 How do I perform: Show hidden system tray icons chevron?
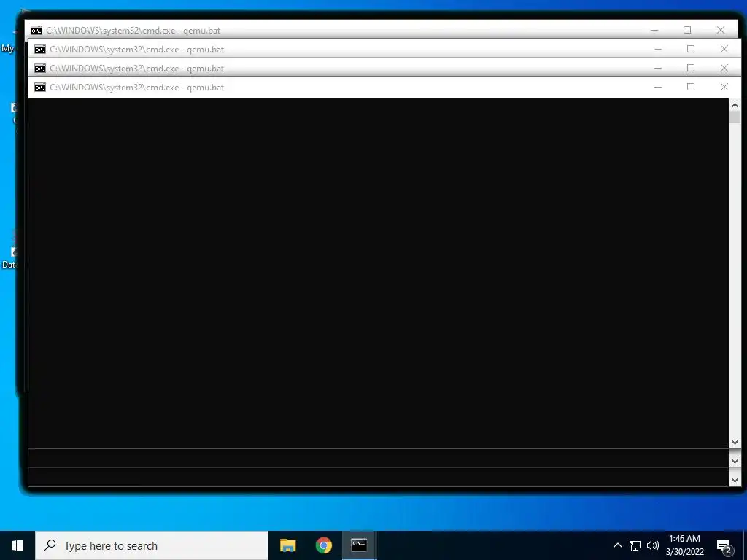point(617,545)
